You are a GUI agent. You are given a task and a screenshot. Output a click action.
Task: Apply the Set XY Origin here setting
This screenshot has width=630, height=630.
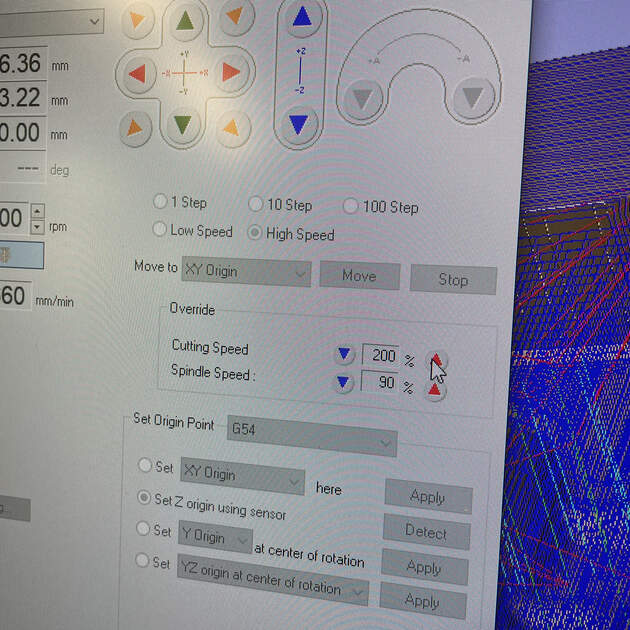[428, 497]
